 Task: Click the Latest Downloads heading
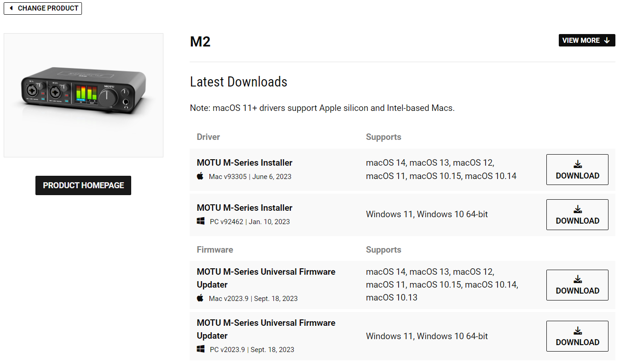(238, 82)
